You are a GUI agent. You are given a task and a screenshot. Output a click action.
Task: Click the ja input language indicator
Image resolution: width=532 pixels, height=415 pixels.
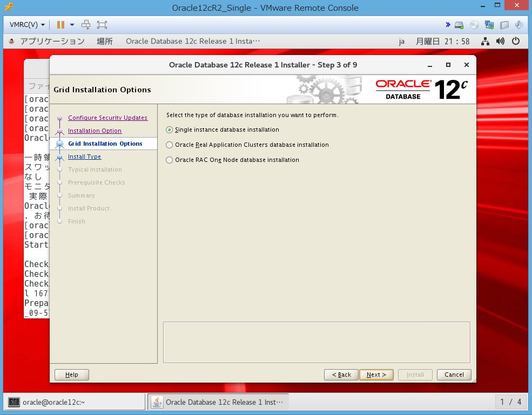[x=402, y=42]
